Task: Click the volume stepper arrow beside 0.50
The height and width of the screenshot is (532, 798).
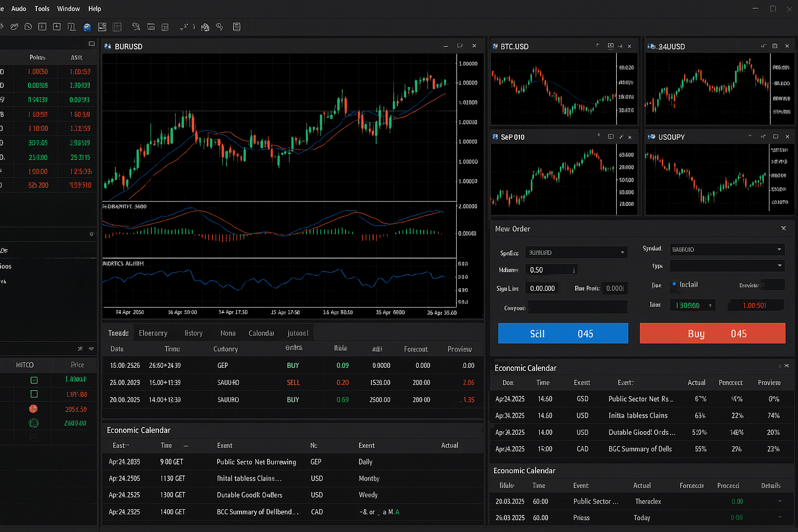Action: pos(574,270)
